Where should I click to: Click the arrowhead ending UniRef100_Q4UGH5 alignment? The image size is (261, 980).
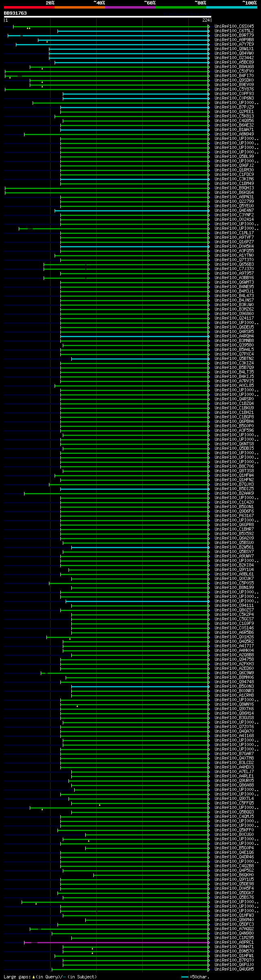click(x=209, y=969)
